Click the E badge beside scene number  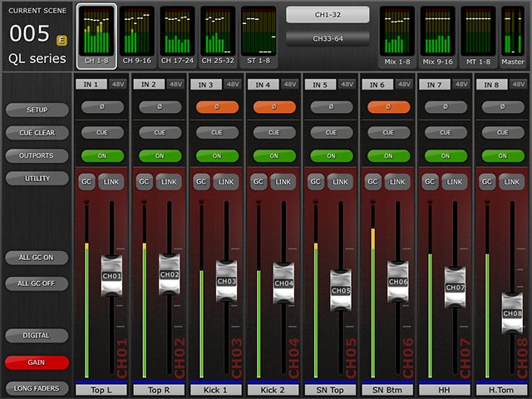click(x=62, y=39)
